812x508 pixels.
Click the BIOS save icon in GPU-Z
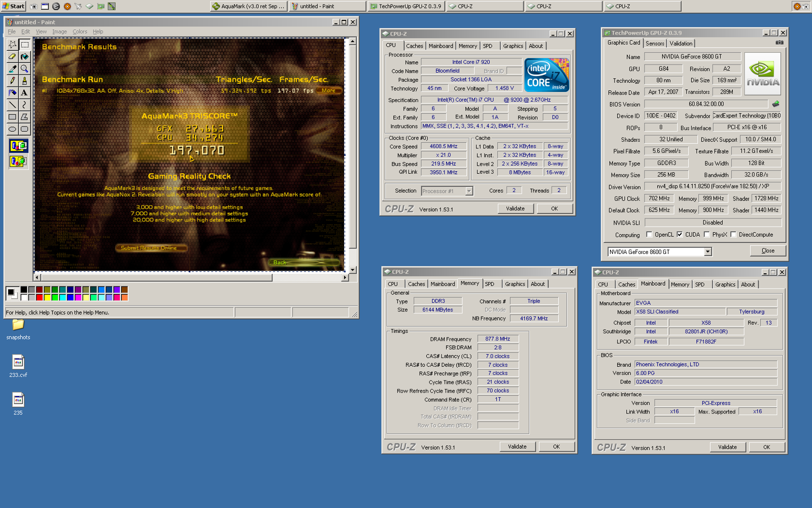775,104
